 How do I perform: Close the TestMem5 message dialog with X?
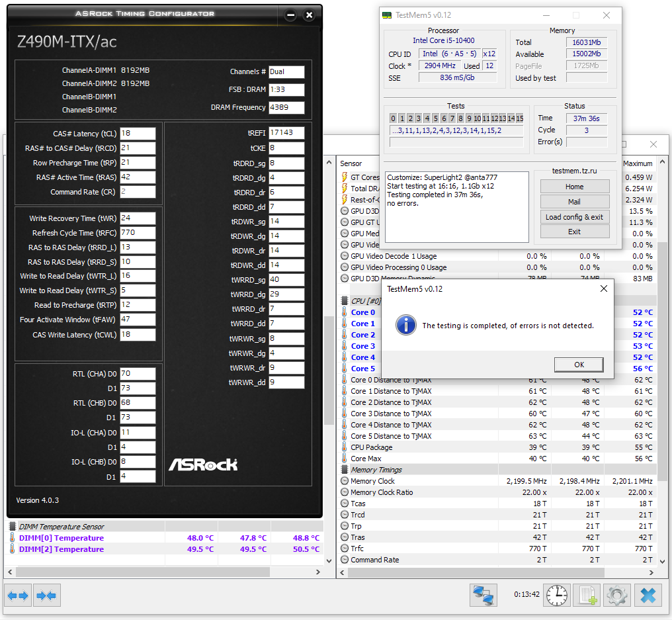(603, 288)
